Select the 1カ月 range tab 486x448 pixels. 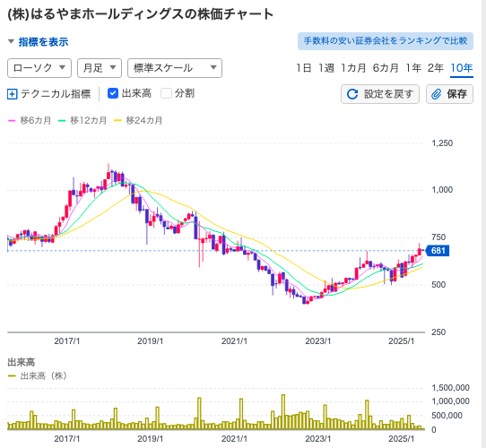point(353,68)
